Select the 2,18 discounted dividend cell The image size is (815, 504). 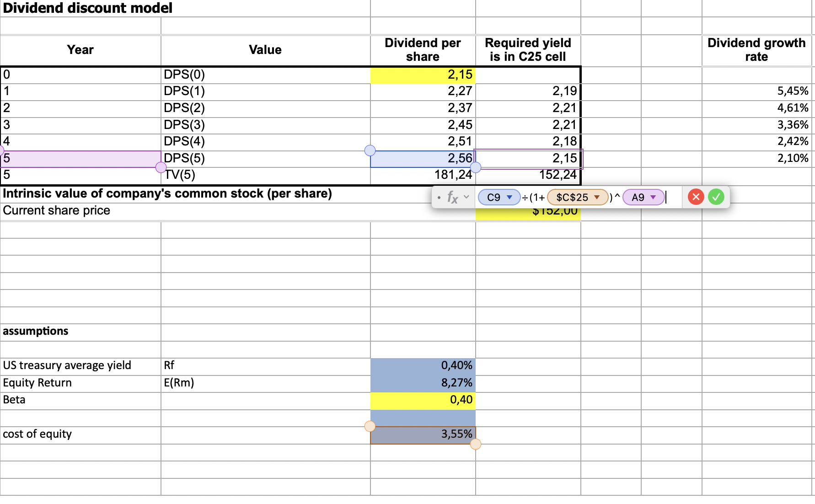point(528,142)
